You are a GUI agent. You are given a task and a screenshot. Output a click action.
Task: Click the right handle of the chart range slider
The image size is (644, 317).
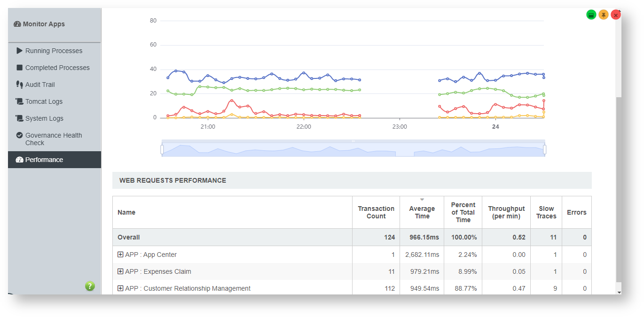[545, 149]
